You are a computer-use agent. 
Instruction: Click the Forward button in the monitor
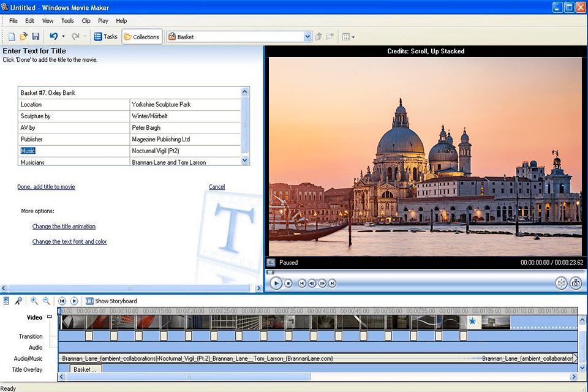(x=332, y=284)
